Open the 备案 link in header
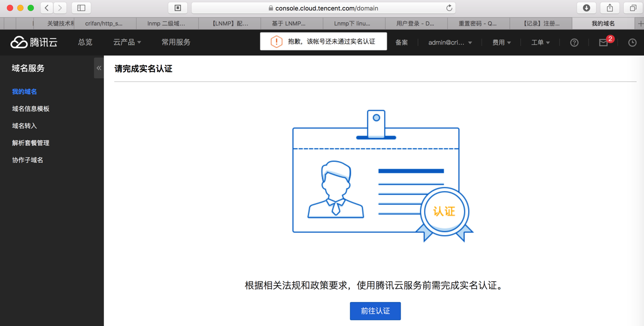Viewport: 644px width, 326px height. coord(402,42)
